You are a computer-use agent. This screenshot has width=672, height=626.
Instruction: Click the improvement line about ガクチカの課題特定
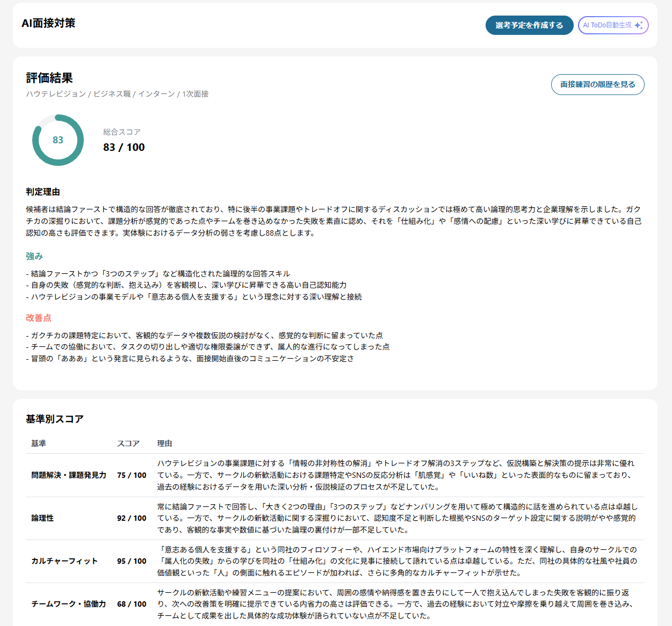[x=205, y=336]
